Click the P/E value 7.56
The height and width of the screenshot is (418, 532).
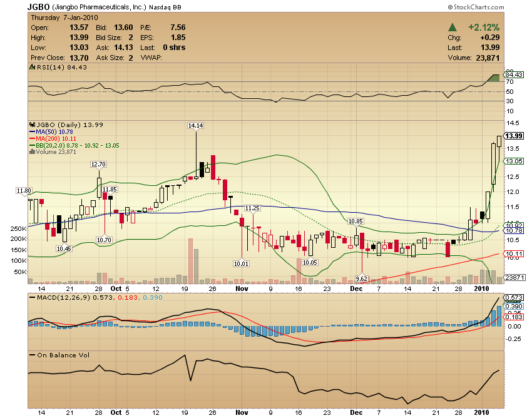pos(178,28)
